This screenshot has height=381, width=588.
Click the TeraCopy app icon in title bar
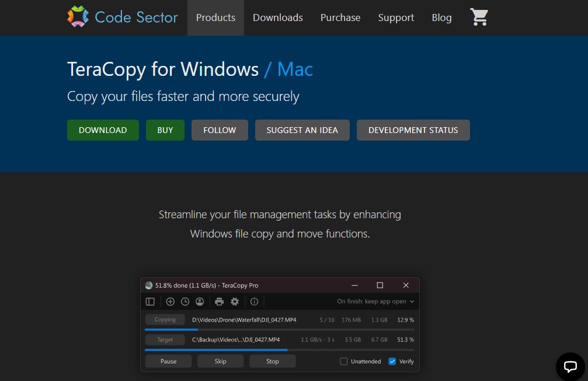click(x=149, y=285)
